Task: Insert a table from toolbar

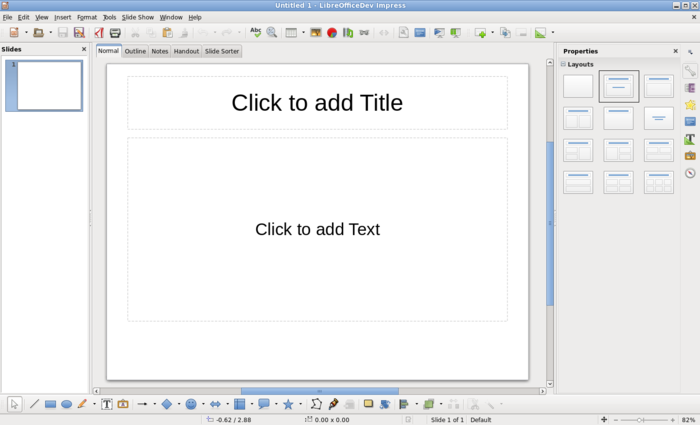Action: coord(291,33)
